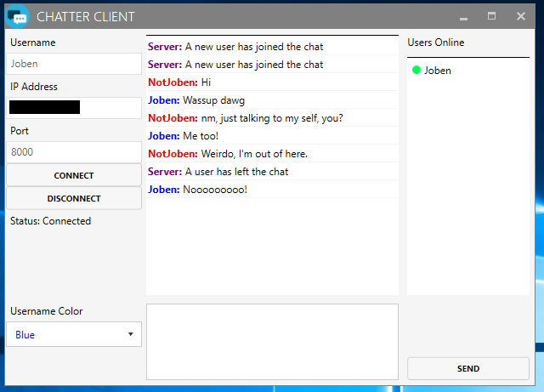
Task: Select the Port field showing 8000
Action: pos(74,151)
